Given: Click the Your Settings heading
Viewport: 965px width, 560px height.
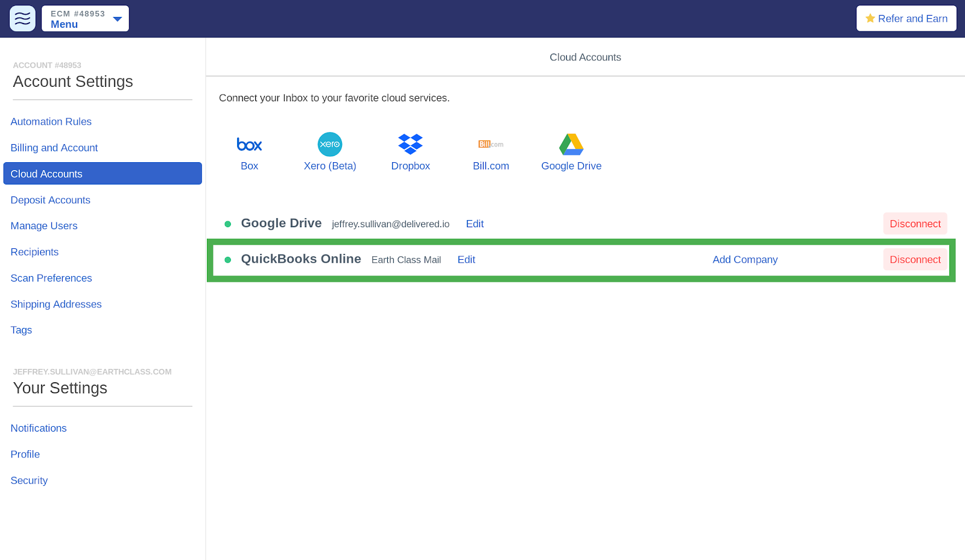Looking at the screenshot, I should (x=60, y=388).
